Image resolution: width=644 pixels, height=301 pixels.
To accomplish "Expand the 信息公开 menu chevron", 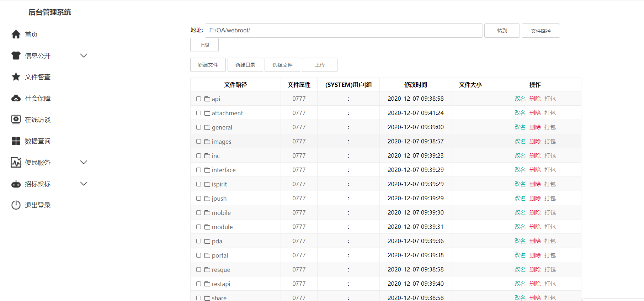I will coord(84,56).
